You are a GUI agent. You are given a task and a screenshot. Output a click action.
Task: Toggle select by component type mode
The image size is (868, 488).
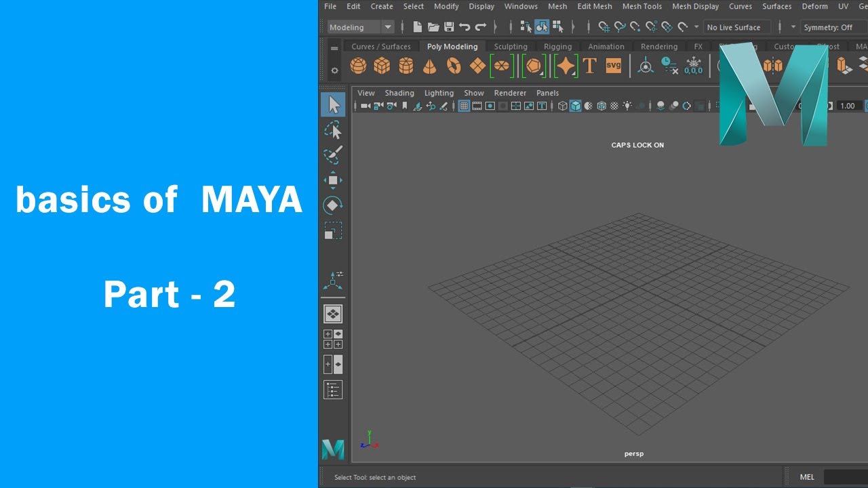coord(557,27)
